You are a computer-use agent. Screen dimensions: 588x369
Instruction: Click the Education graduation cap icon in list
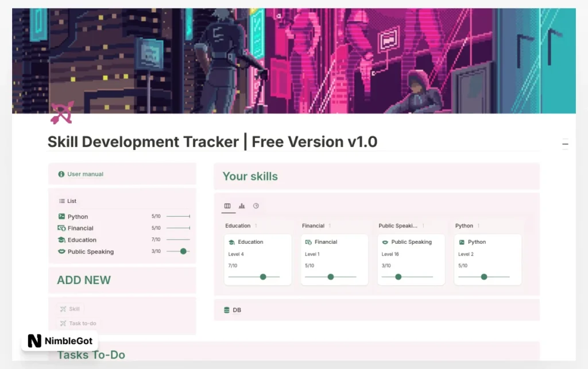click(x=61, y=240)
